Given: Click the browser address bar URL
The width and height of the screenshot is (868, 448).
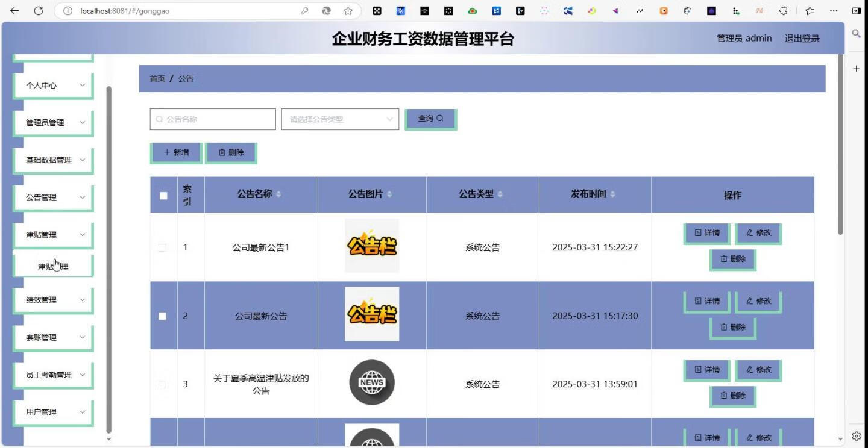Looking at the screenshot, I should pos(125,11).
